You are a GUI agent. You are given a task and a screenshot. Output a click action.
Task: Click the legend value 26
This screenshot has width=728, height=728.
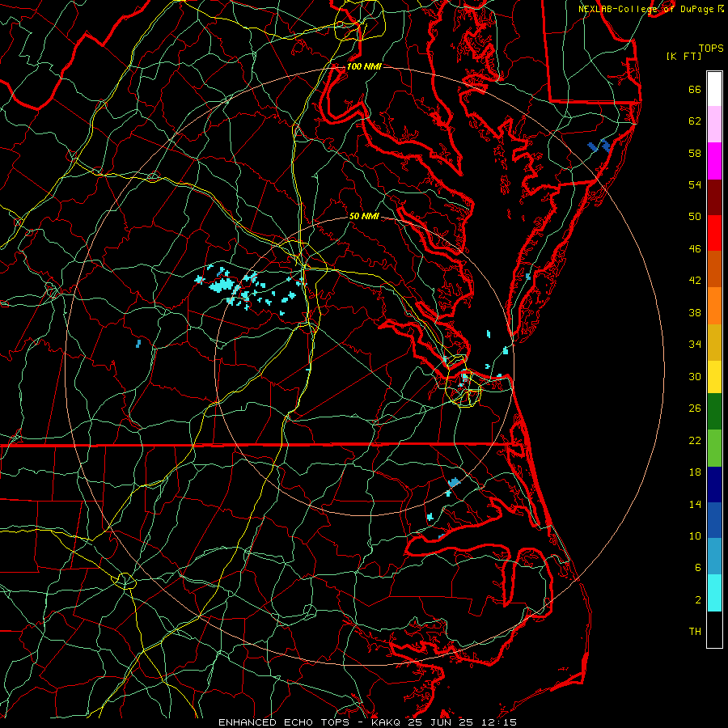(x=695, y=408)
